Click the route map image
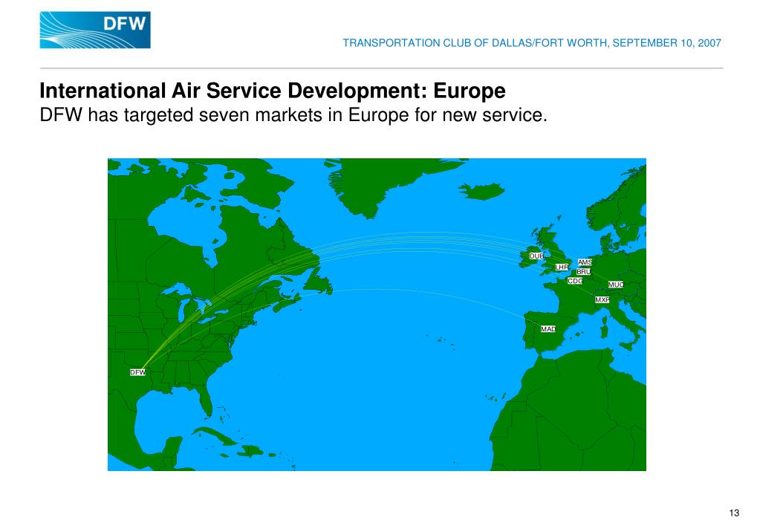 click(377, 314)
